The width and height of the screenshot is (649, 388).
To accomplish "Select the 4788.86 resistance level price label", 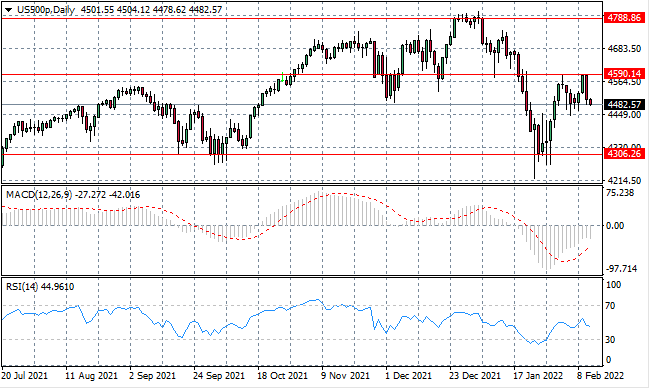I will pyautogui.click(x=624, y=18).
